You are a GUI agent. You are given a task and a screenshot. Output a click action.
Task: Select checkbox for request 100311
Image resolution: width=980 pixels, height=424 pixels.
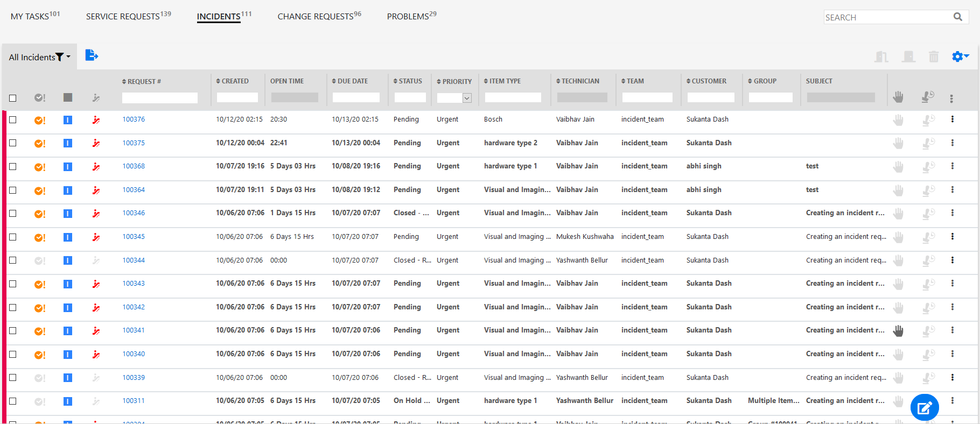pyautogui.click(x=13, y=401)
